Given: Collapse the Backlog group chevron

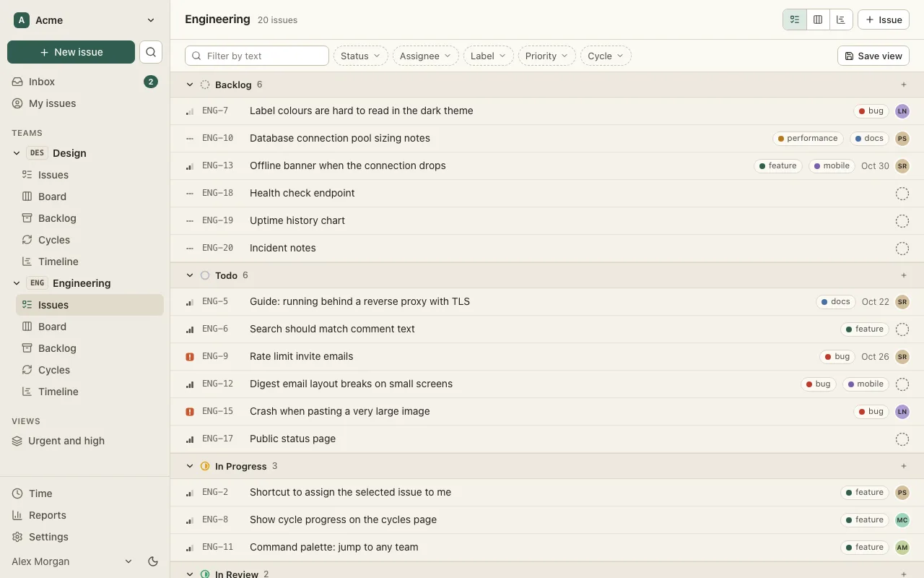Looking at the screenshot, I should pos(190,85).
